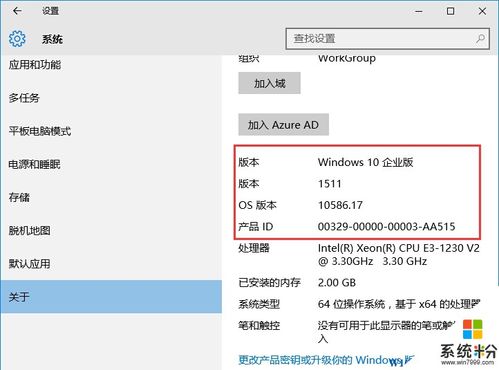Screen dimensions: 499x370
Task: Click the Windows 10 企业版 value
Action: tap(365, 162)
